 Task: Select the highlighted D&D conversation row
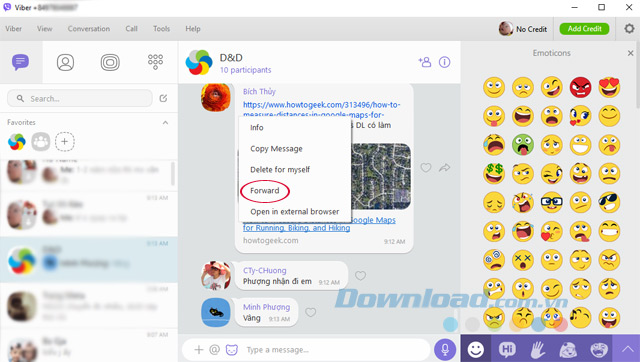click(89, 260)
